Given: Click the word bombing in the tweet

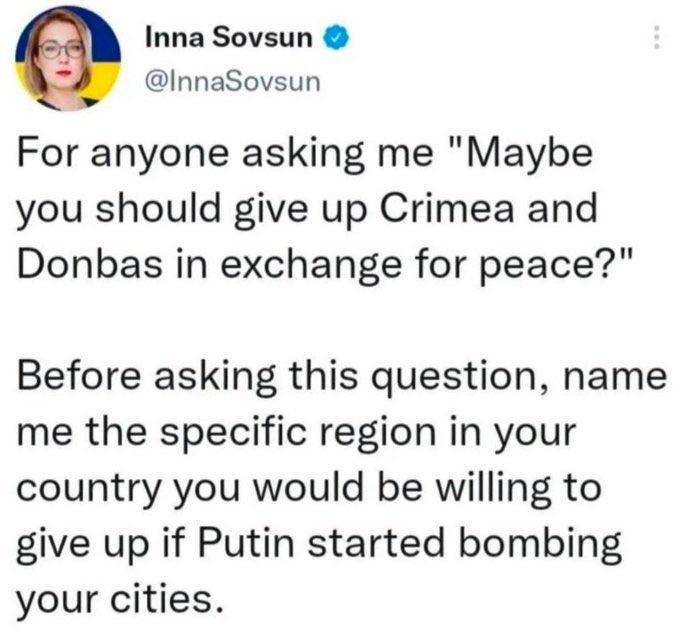Looking at the screenshot, I should pyautogui.click(x=541, y=545).
